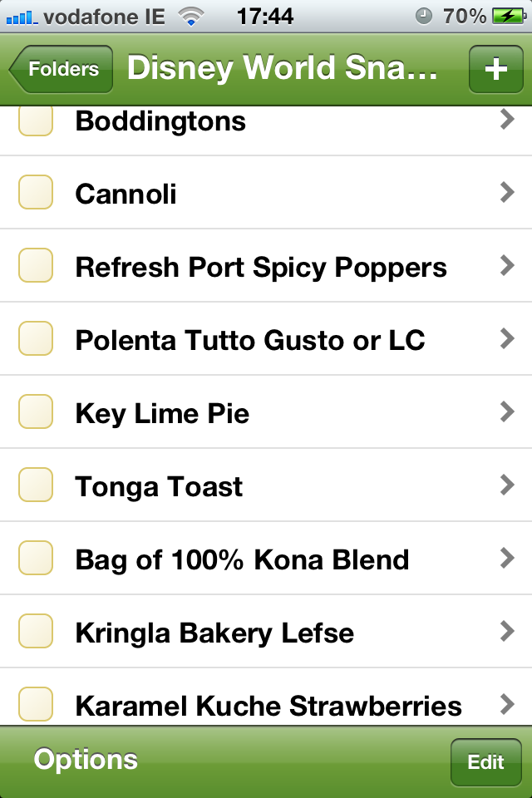Tap the plus icon to add item

click(x=495, y=69)
